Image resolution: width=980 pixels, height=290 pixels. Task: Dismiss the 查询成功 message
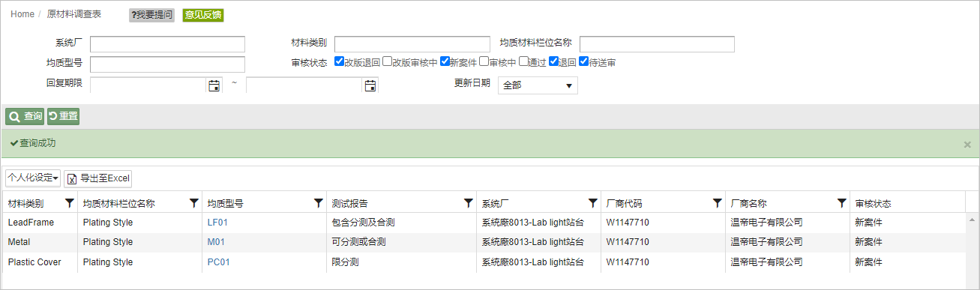coord(967,145)
